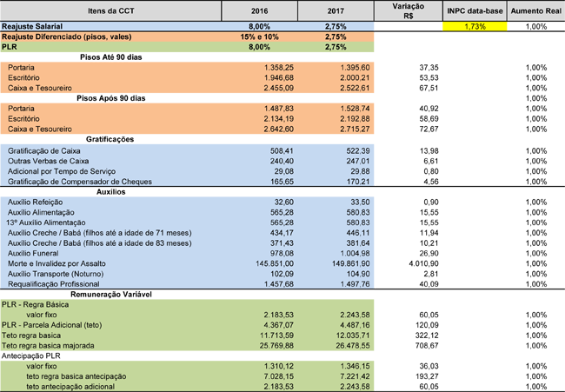Click the 'INPC data-base' header cell
565x392 pixels.
pos(475,10)
